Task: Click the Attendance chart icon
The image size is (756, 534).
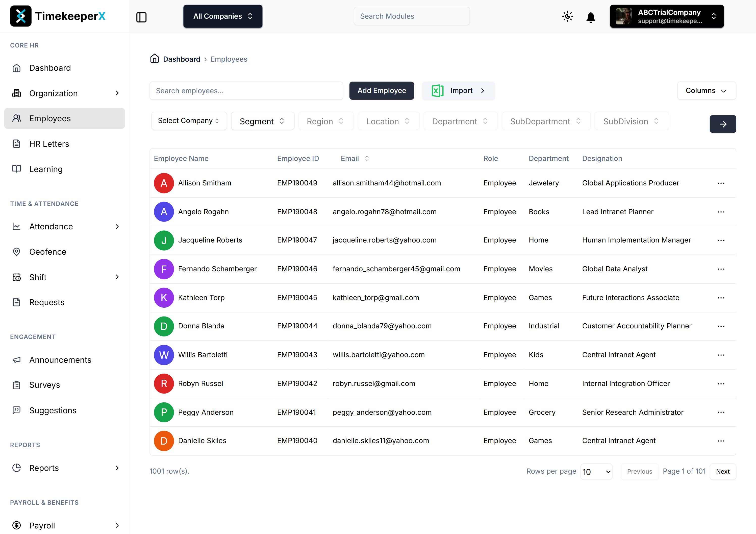Action: pos(17,226)
